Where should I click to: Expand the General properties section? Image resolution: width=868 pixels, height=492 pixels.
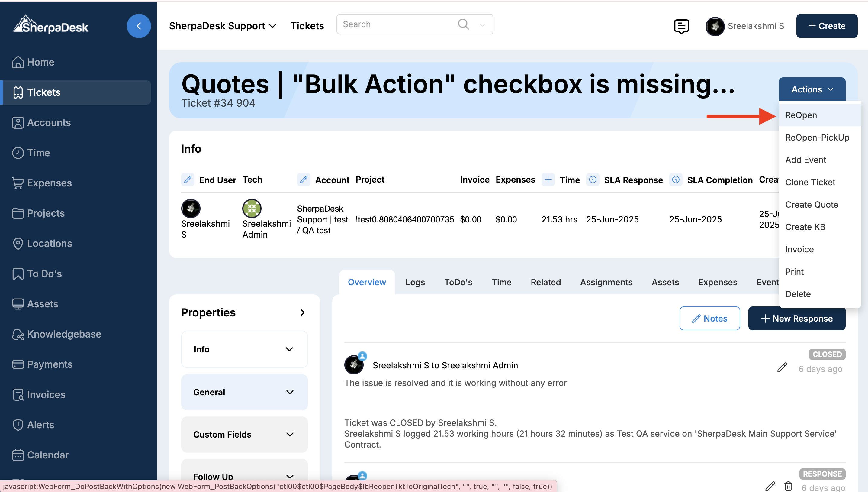tap(244, 392)
